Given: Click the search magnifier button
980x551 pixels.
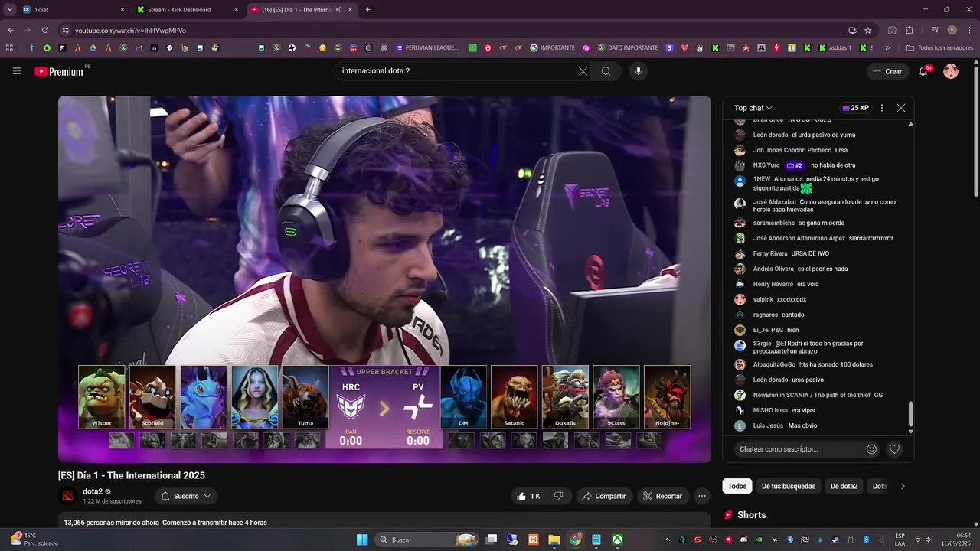Looking at the screenshot, I should pos(606,71).
